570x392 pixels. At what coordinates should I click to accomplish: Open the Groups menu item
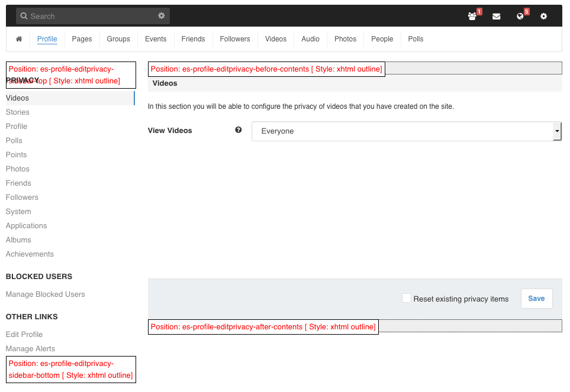[x=118, y=39]
